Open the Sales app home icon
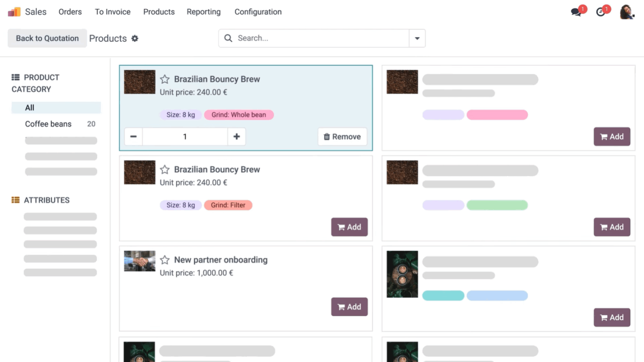This screenshot has width=644, height=362. [14, 12]
